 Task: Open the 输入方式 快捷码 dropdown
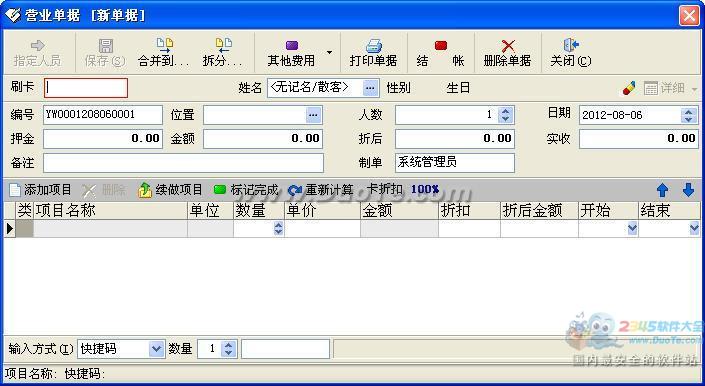pyautogui.click(x=156, y=349)
